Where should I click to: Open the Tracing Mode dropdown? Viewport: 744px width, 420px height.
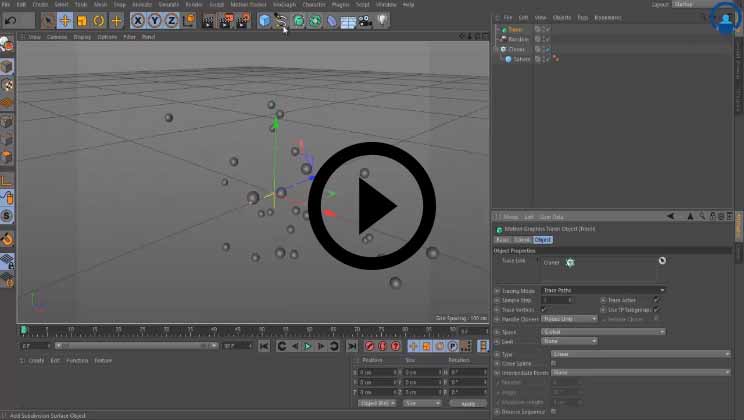604,290
